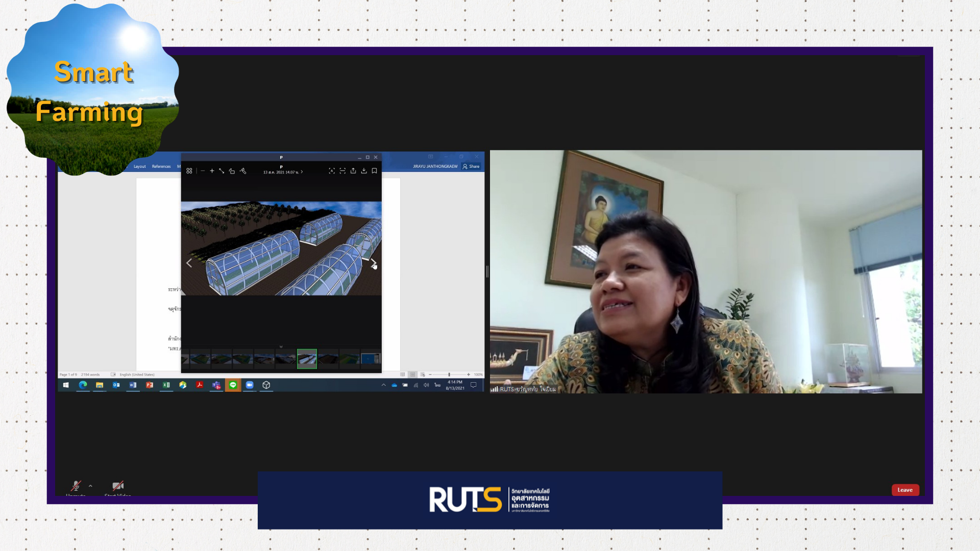Open the grid view icon in image viewer
The width and height of the screenshot is (980, 551).
pyautogui.click(x=189, y=171)
